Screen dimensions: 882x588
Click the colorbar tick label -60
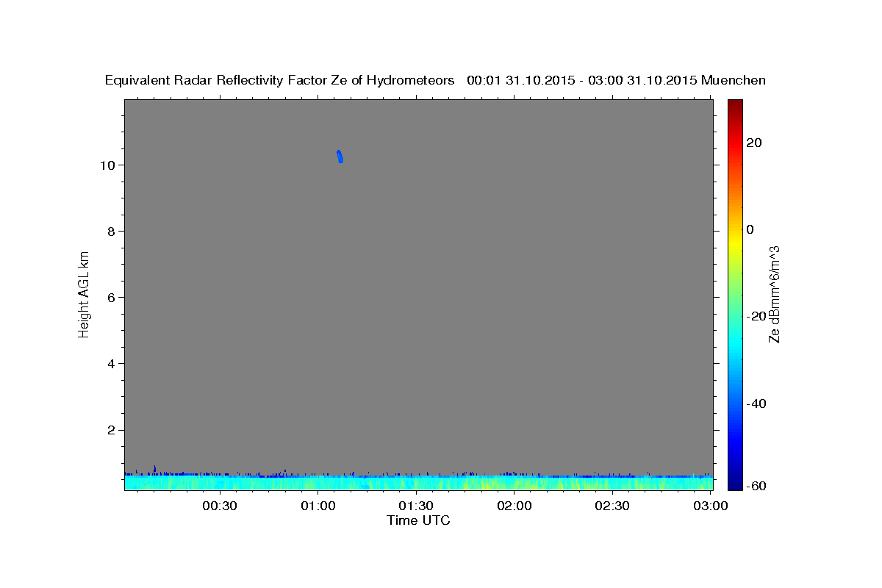[756, 485]
